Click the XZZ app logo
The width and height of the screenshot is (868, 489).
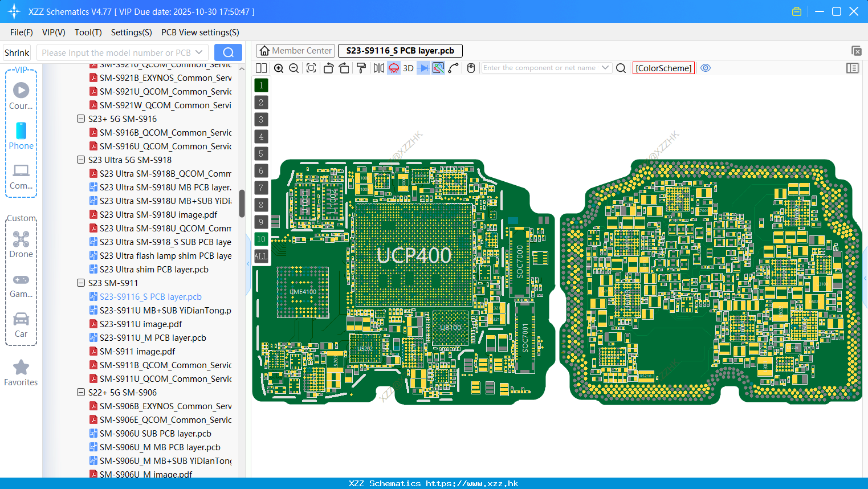coord(14,11)
